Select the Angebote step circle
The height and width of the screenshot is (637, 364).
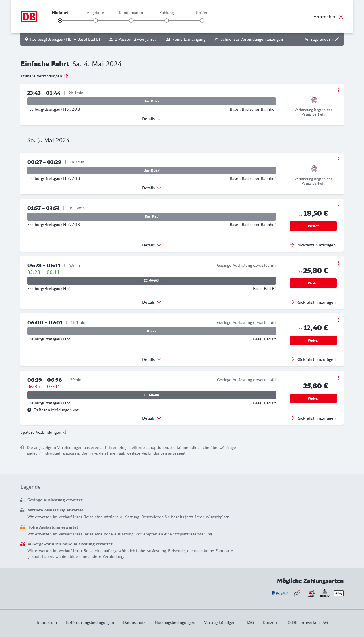(x=96, y=20)
